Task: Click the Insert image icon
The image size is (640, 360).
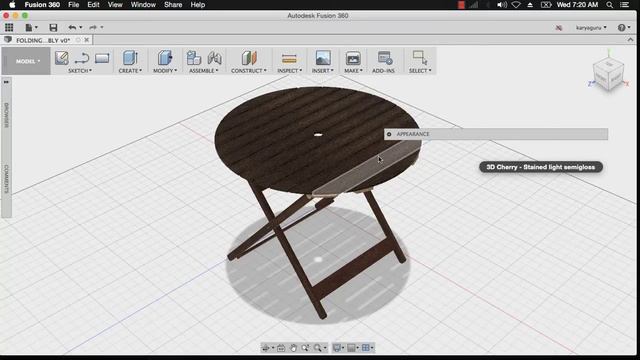Action: point(323,58)
